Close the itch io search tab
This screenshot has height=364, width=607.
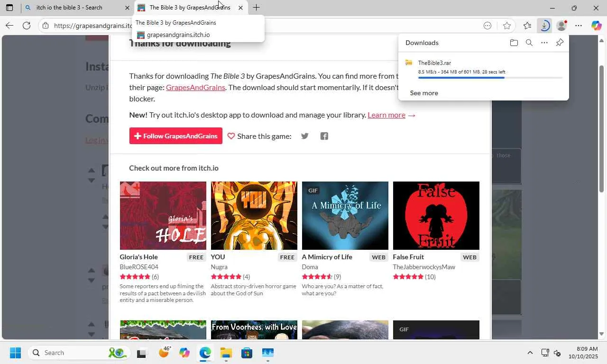coord(127,8)
